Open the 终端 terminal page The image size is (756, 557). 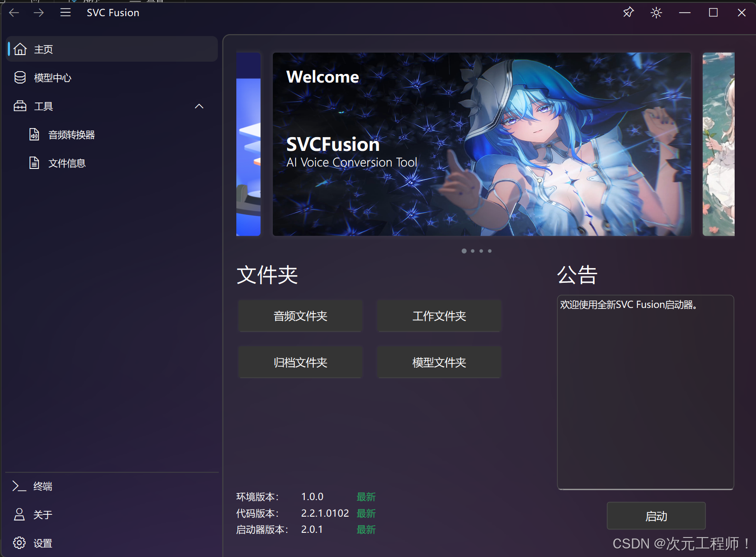(112, 486)
